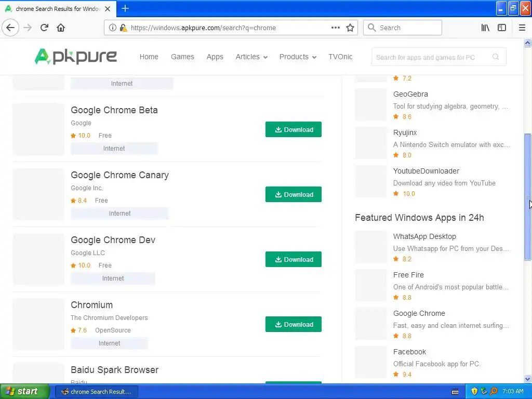Viewport: 532px width, 399px height.
Task: Close the chrome Search Results tab
Action: click(x=108, y=9)
